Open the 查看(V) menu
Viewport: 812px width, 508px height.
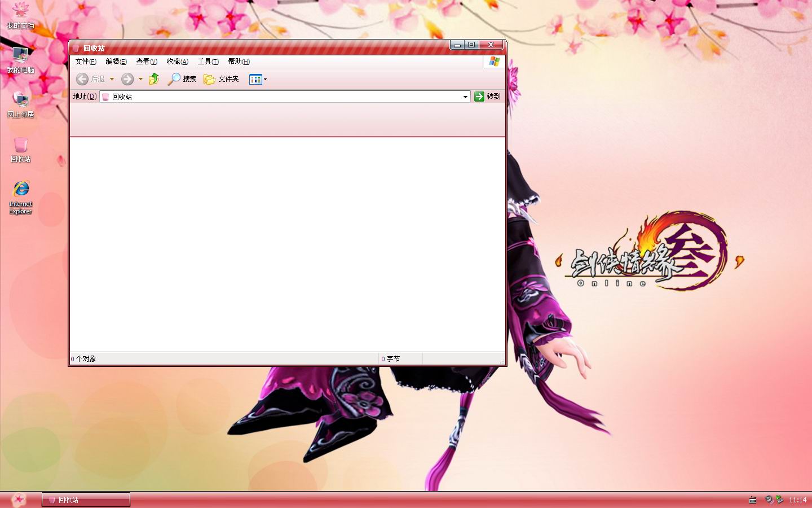tap(147, 62)
